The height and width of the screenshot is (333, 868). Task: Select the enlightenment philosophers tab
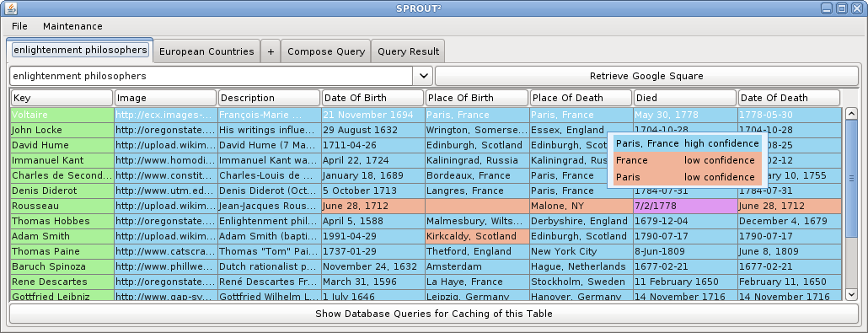(x=80, y=50)
